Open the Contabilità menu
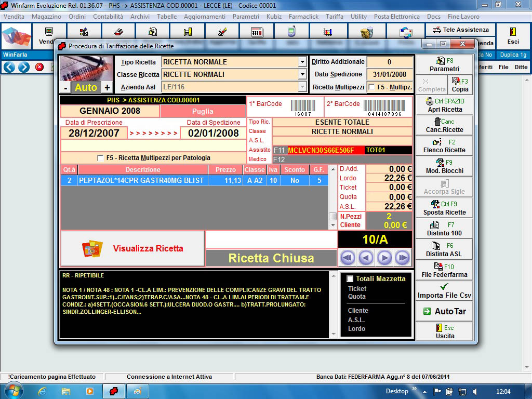Screen dimensions: 532x399 click(x=108, y=17)
